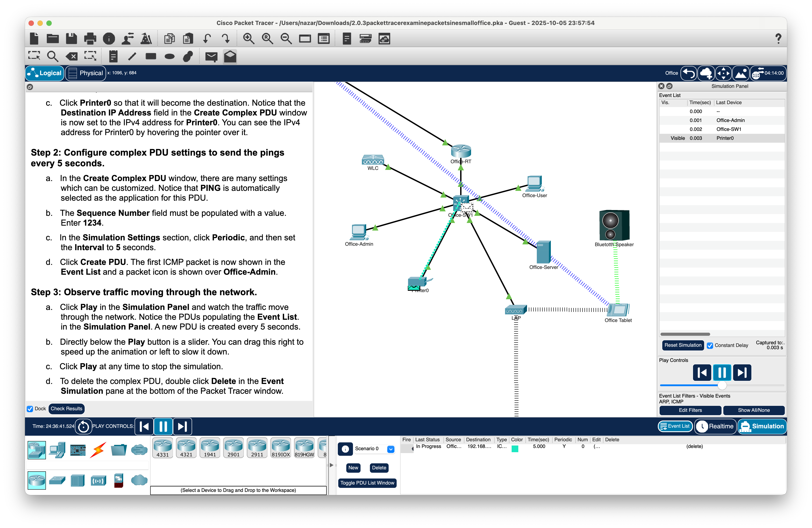Click the simulation speed slider handle
The height and width of the screenshot is (528, 812).
722,385
